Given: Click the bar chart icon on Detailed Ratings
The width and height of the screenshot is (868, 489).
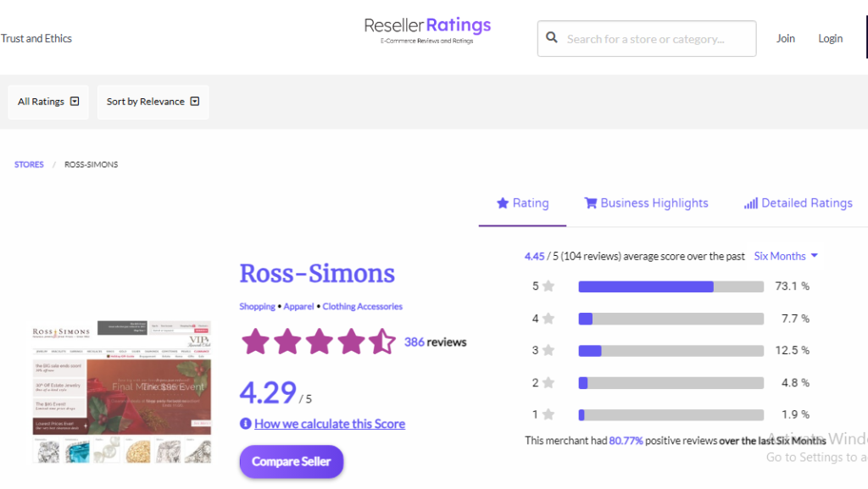Looking at the screenshot, I should (751, 203).
